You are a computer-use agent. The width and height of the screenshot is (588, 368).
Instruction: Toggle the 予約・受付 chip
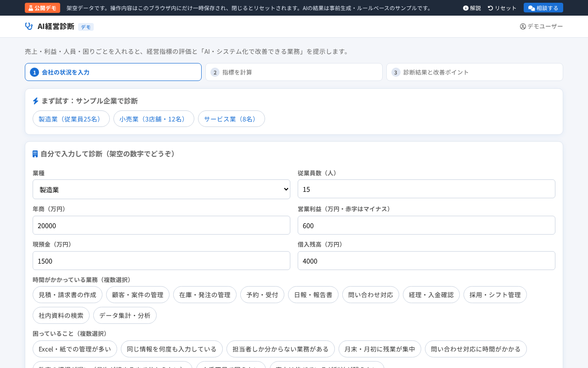coord(262,295)
